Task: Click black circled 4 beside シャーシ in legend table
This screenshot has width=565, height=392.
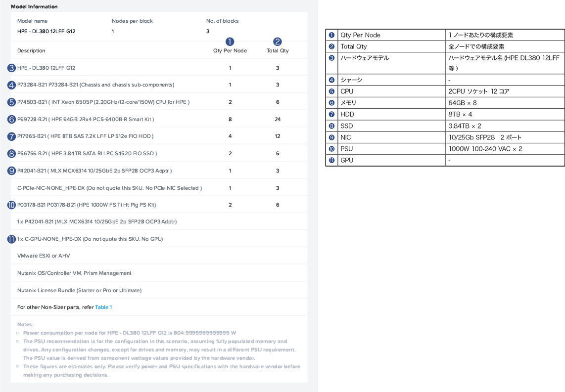Action: 331,80
